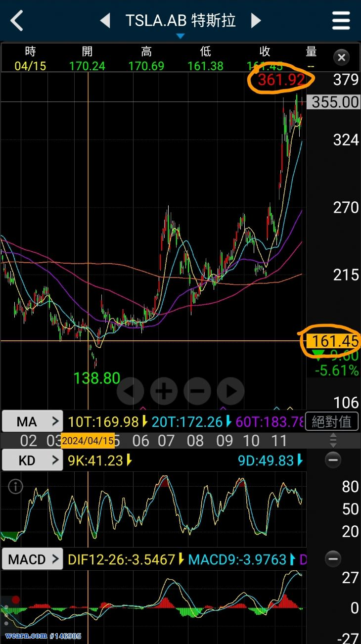The width and height of the screenshot is (361, 644).
Task: Collapse the KD indicator panel
Action: pyautogui.click(x=333, y=460)
